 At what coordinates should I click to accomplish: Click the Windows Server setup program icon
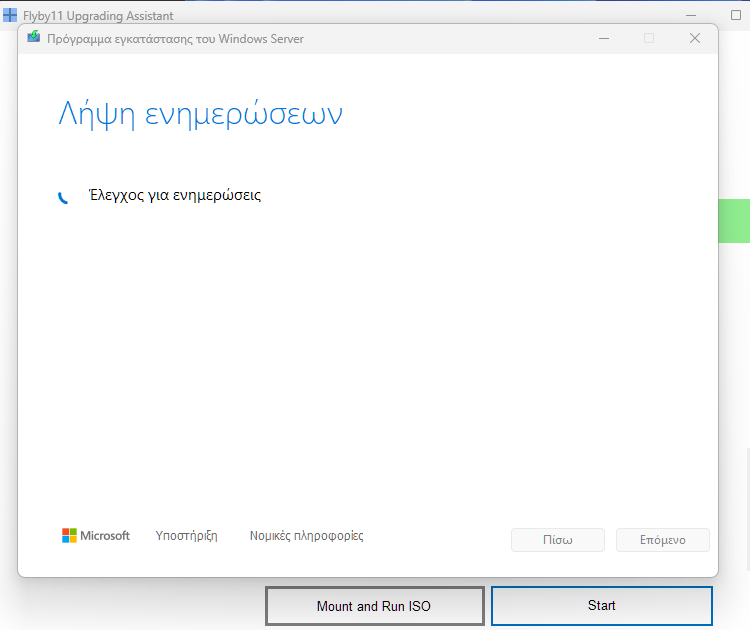[x=33, y=36]
